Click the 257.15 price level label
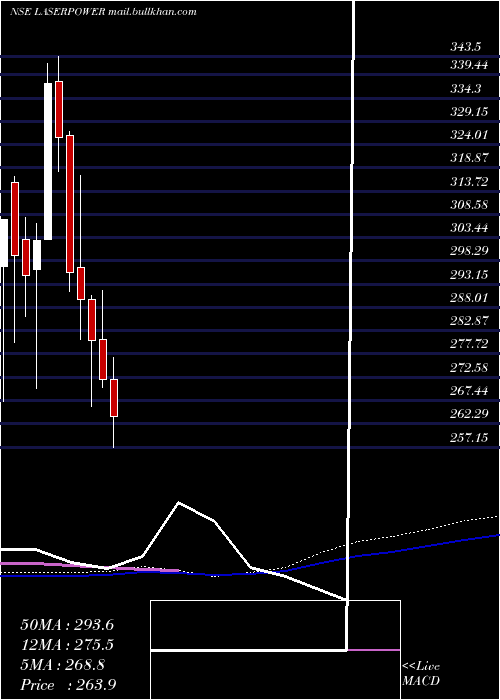The image size is (500, 700). pos(469,438)
